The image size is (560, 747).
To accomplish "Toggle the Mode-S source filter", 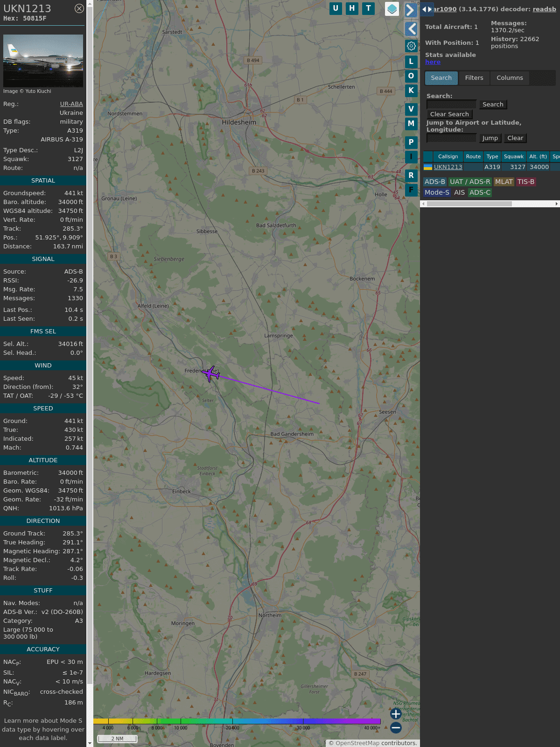I will 437,192.
